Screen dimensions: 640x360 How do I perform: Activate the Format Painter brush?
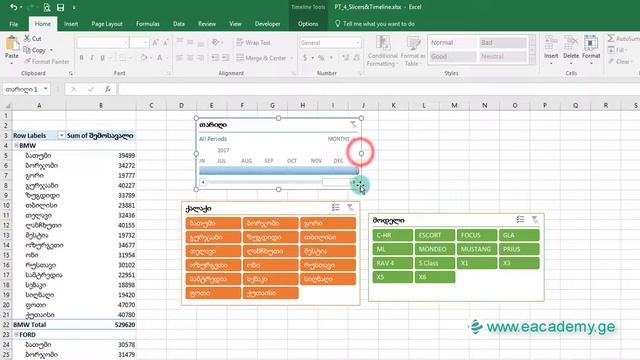pyautogui.click(x=27, y=62)
